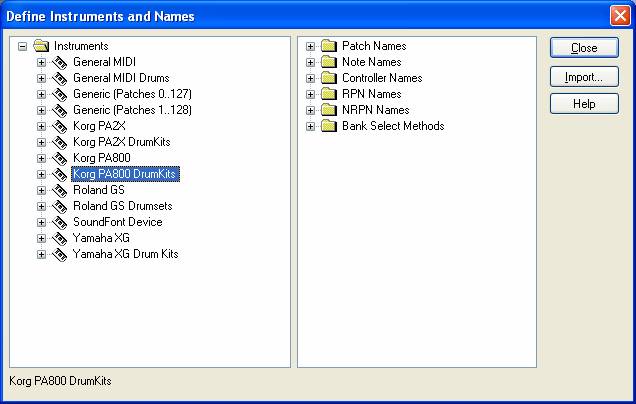Expand the Controller Names folder
Image resolution: width=636 pixels, height=404 pixels.
pos(310,78)
